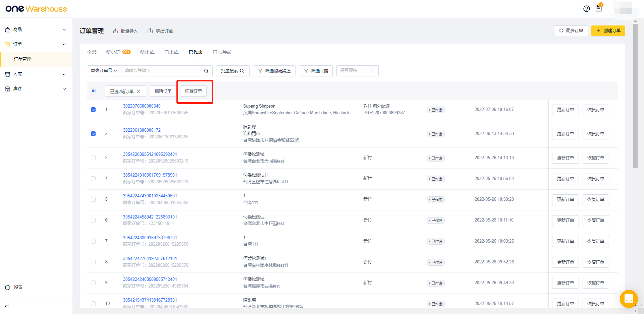Click the 创建订单 button

coord(608,30)
